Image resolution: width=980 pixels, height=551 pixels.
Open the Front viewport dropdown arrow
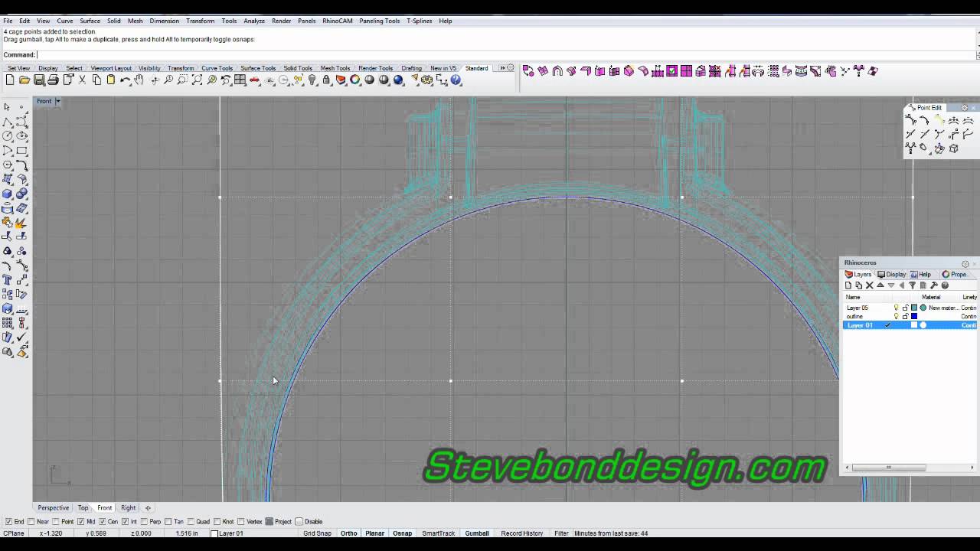(57, 101)
